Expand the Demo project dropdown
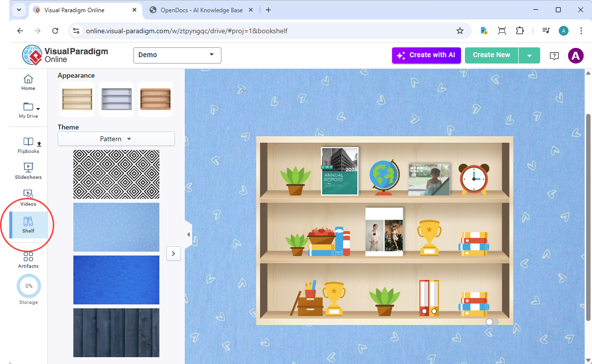Screen dimensions: 592x364 coord(177,55)
